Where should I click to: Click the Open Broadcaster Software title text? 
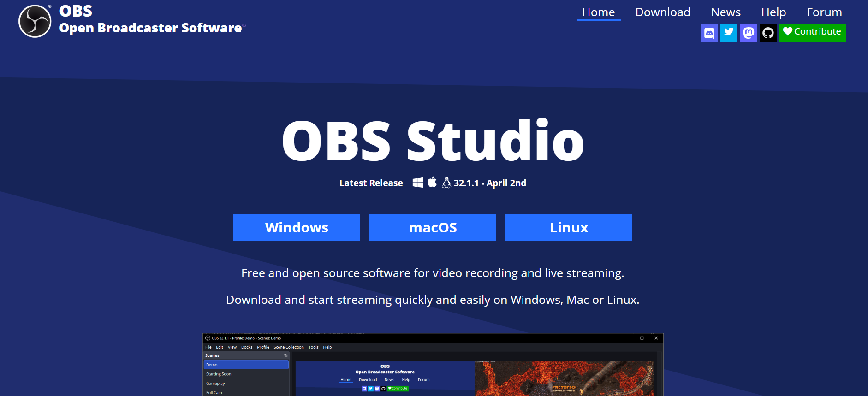pos(150,28)
